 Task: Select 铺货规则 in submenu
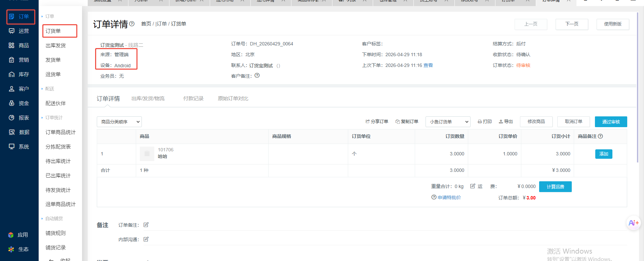pos(56,233)
